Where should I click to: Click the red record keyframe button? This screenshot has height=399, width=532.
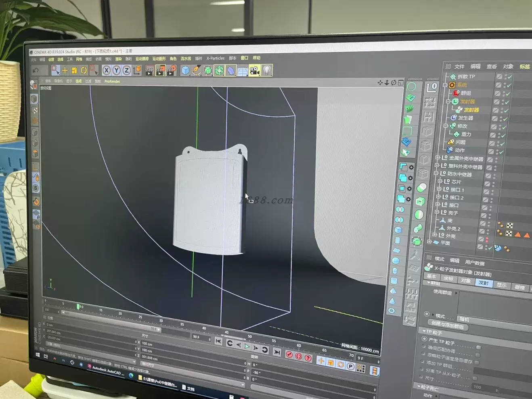(289, 355)
